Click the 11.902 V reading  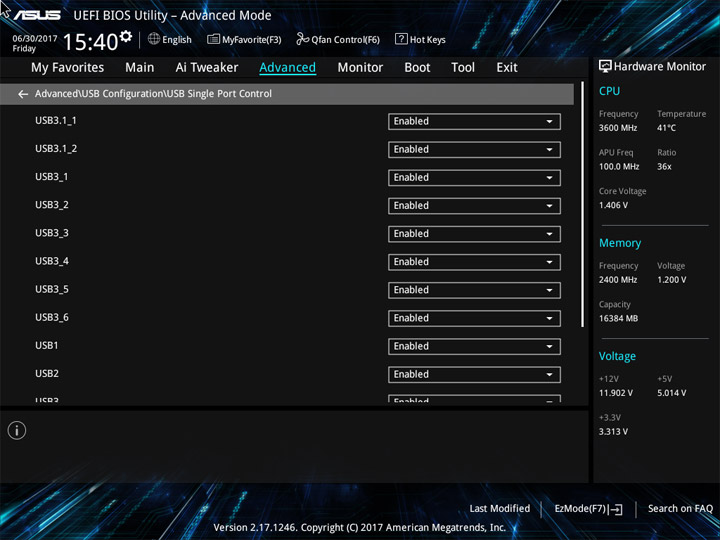pos(616,393)
